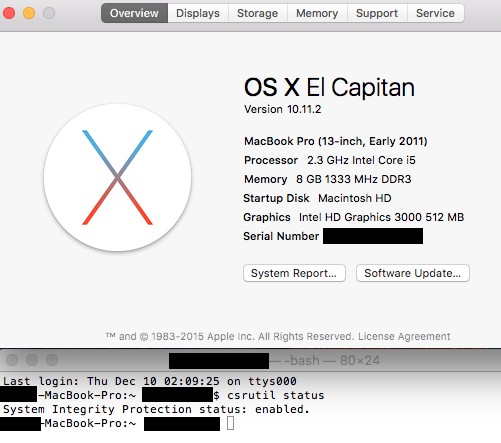This screenshot has width=501, height=443.
Task: Click the Serial Number label
Action: coord(281,236)
